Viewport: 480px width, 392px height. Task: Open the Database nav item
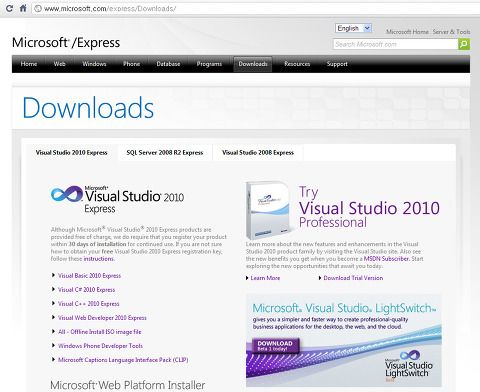point(168,64)
